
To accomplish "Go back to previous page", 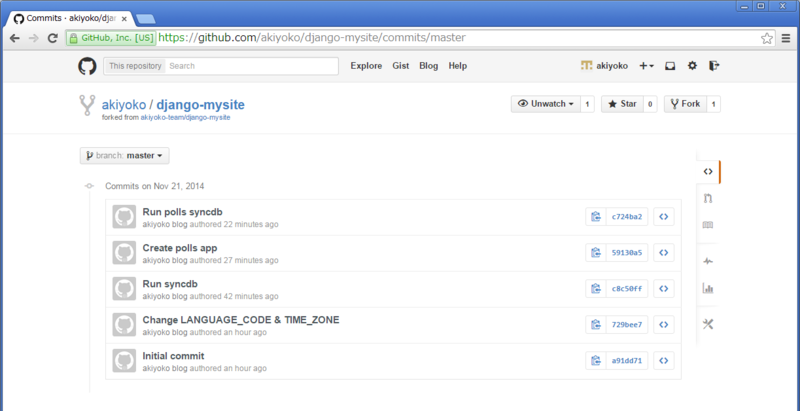I will point(15,38).
